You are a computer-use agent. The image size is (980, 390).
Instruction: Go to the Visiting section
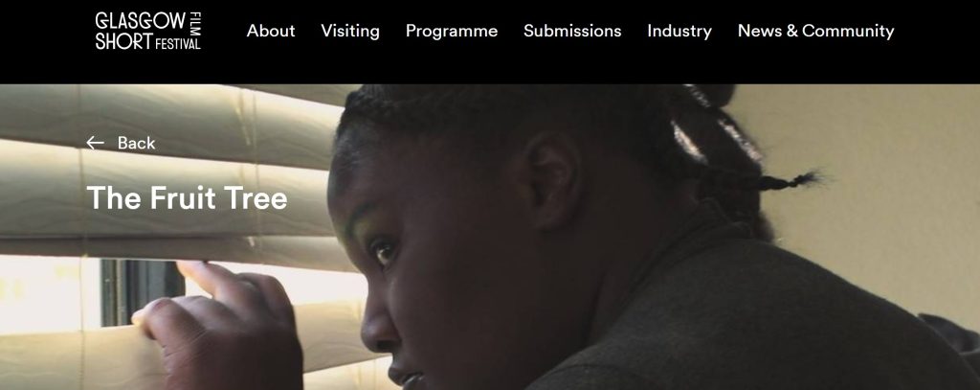(350, 32)
